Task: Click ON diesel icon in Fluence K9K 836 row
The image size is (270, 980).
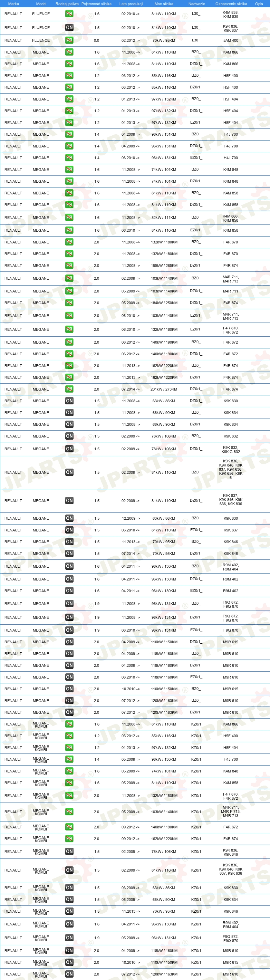Action: pos(69,28)
